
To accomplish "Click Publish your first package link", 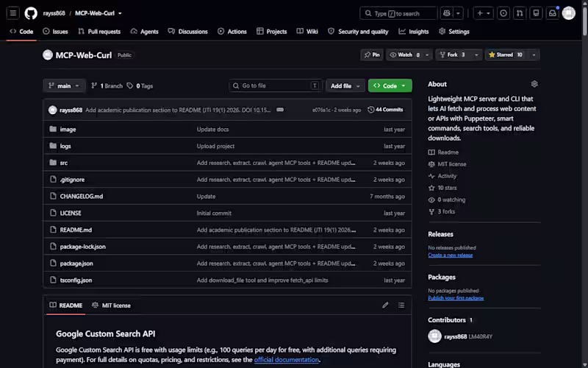I will click(456, 298).
